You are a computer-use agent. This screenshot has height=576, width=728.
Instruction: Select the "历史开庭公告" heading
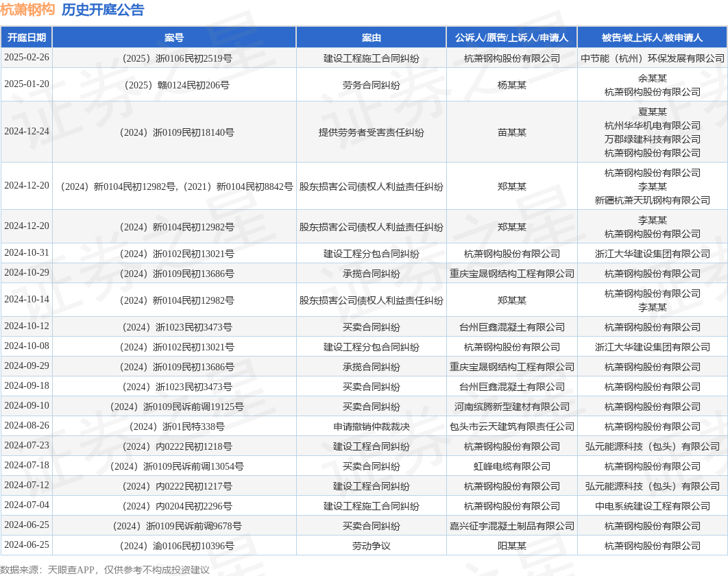pyautogui.click(x=103, y=10)
